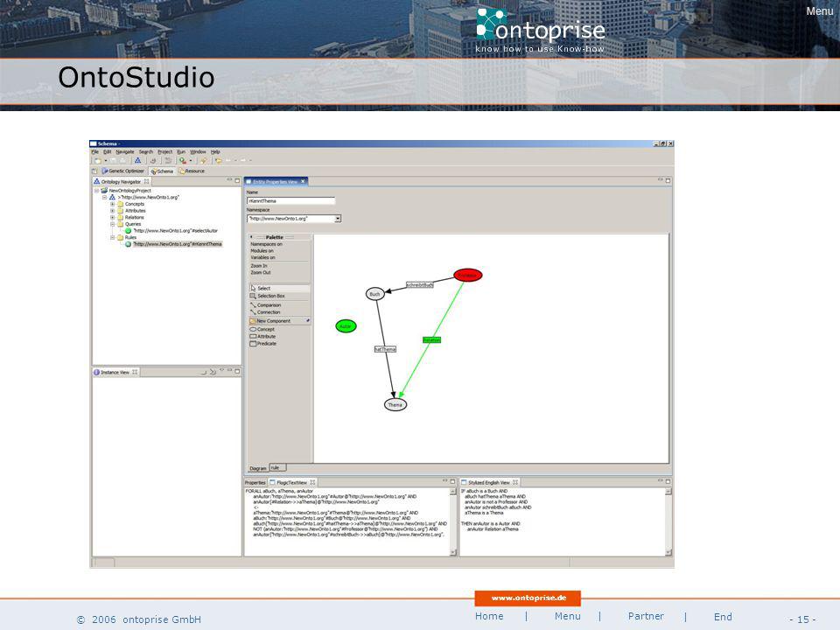This screenshot has height=630, width=840.
Task: Click the green Relation edge label
Action: [x=431, y=340]
